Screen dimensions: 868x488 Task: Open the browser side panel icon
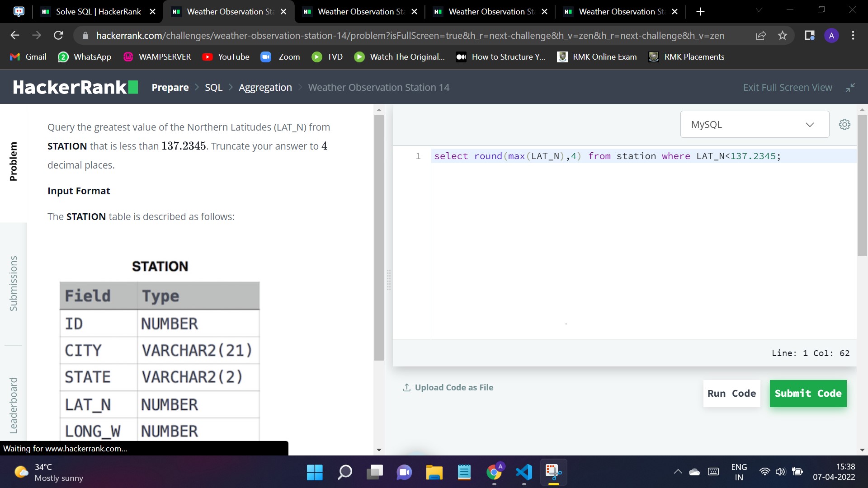point(809,35)
